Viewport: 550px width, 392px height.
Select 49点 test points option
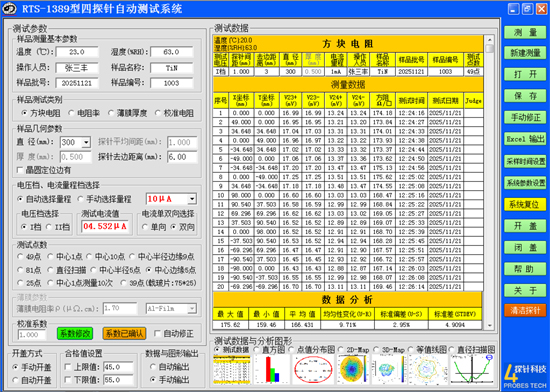29,257
